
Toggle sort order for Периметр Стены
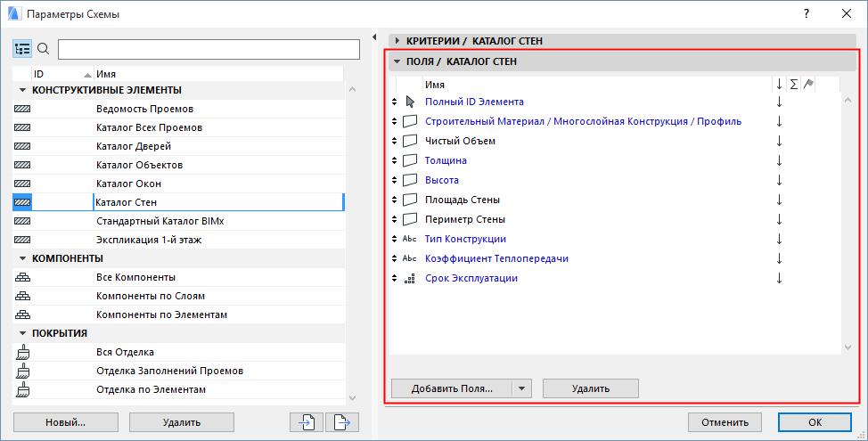pyautogui.click(x=780, y=220)
